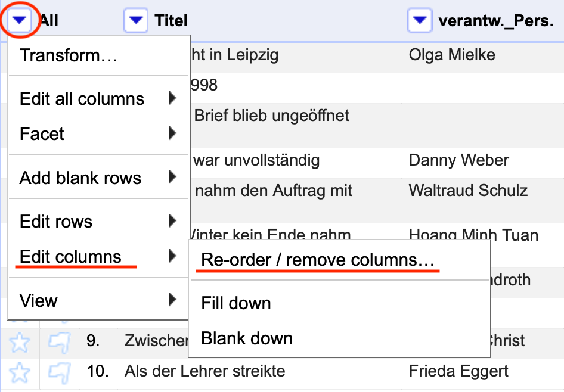564x392 pixels.
Task: Choose Transform… from the menu
Action: pyautogui.click(x=69, y=56)
